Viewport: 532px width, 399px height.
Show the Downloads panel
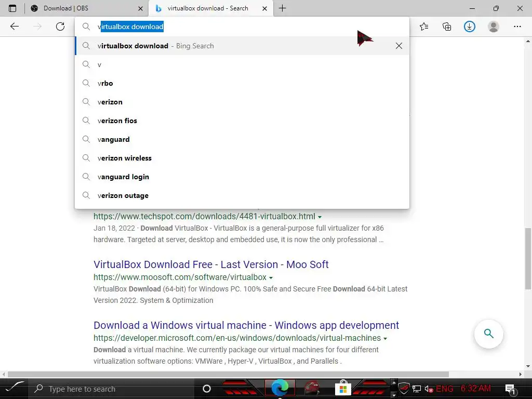(470, 26)
